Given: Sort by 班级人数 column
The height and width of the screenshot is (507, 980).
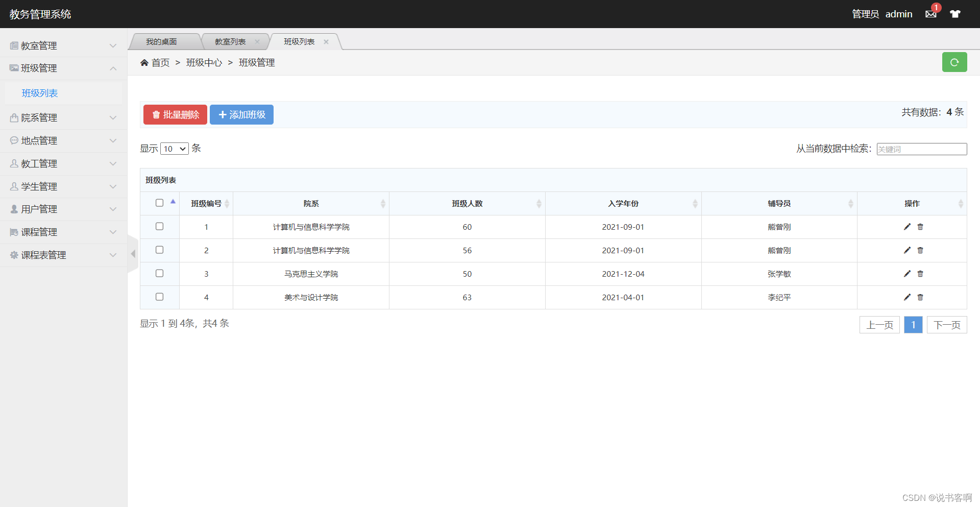Looking at the screenshot, I should (x=467, y=204).
